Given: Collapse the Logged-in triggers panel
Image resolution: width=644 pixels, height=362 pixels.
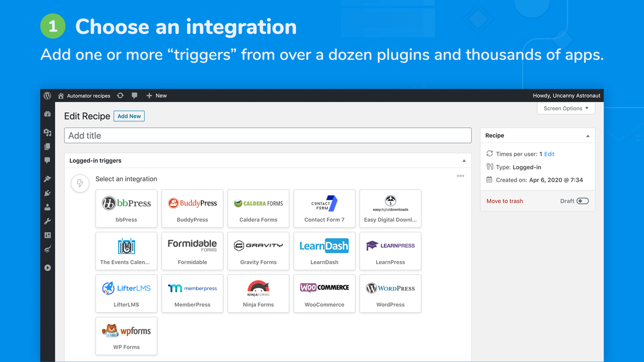Looking at the screenshot, I should [x=464, y=161].
